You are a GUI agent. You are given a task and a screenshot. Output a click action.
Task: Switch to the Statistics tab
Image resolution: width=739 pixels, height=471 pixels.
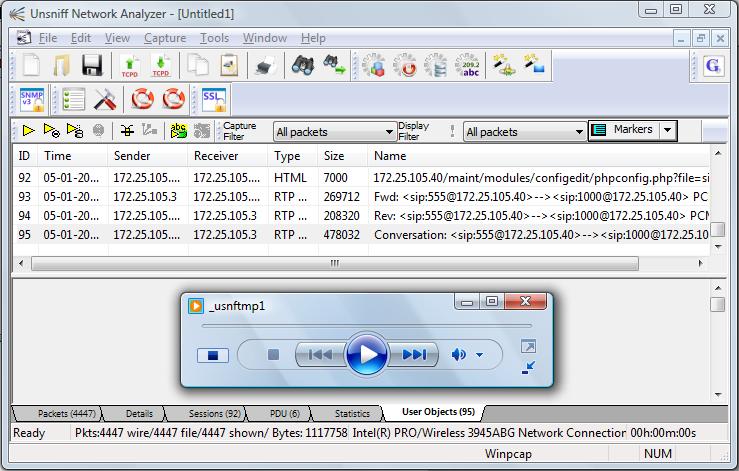tap(352, 413)
